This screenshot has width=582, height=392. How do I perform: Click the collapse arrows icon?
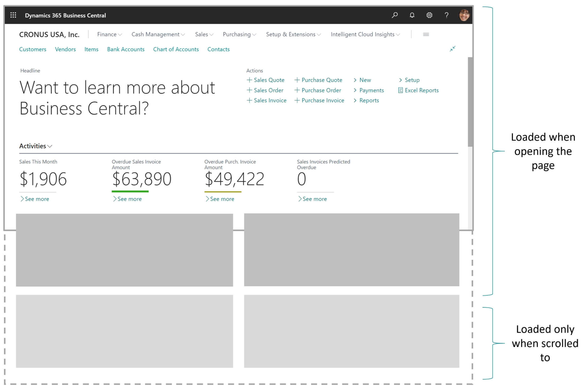point(452,49)
